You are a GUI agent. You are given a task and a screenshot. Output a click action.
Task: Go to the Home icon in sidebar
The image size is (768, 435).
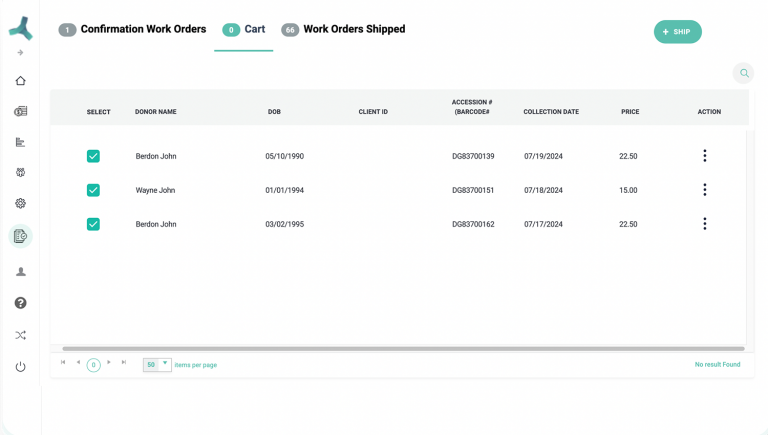point(20,81)
